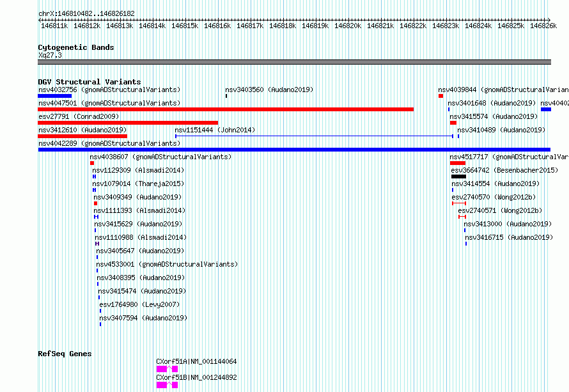Select the nsv4038607 gnomAD variant label
The height and width of the screenshot is (392, 569).
click(160, 157)
